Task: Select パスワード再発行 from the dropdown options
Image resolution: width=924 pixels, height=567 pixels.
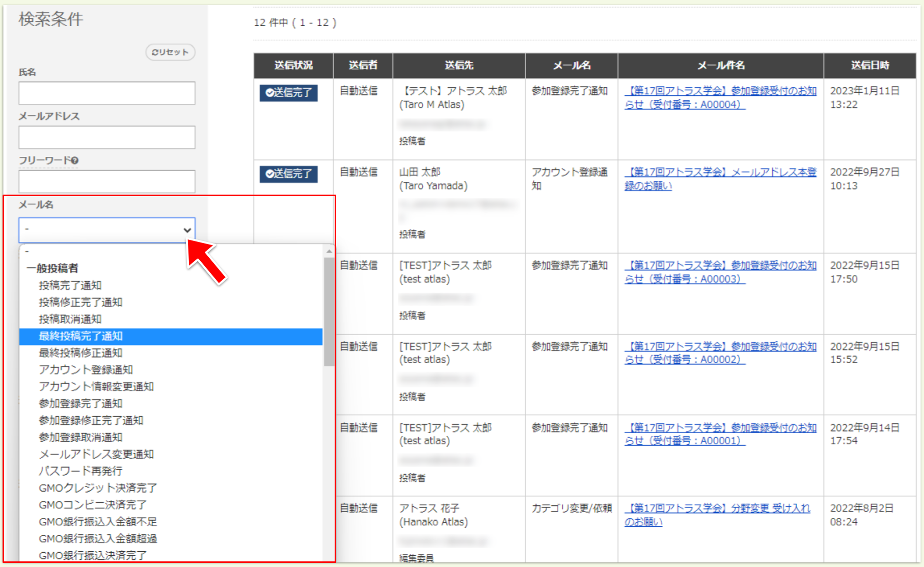Action: coord(79,471)
